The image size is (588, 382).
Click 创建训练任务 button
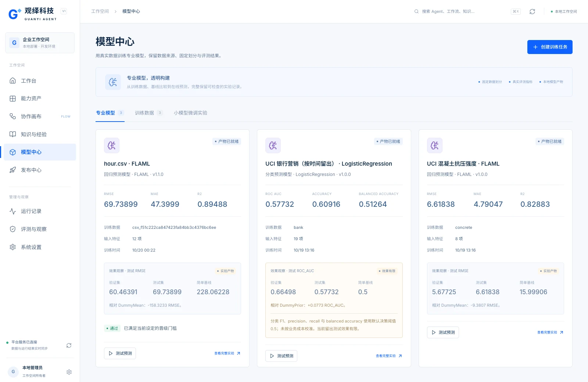tap(550, 47)
